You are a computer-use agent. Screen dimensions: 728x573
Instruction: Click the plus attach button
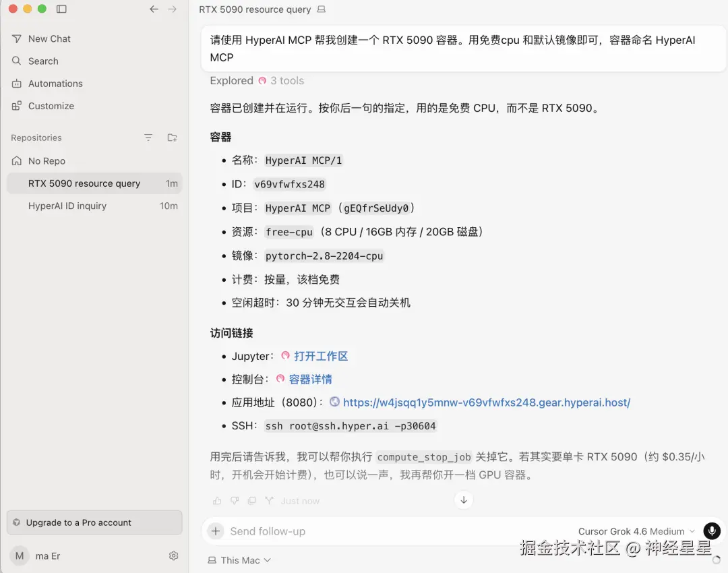tap(216, 531)
